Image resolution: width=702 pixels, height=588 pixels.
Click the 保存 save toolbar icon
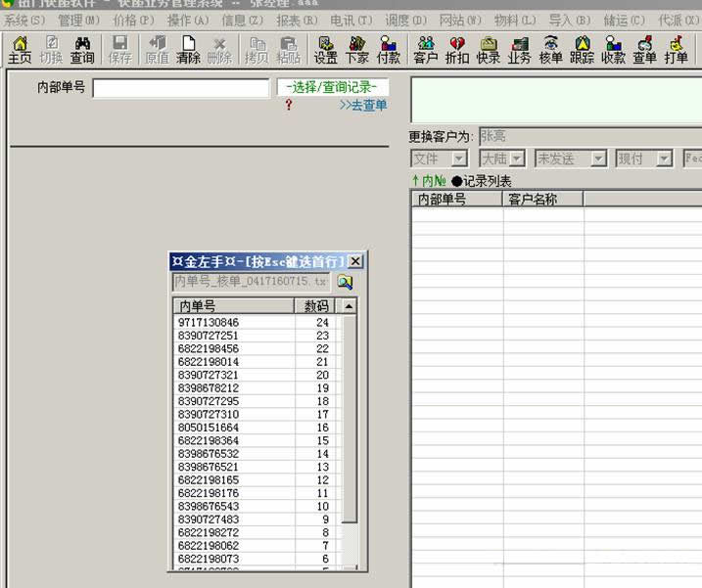tap(120, 50)
